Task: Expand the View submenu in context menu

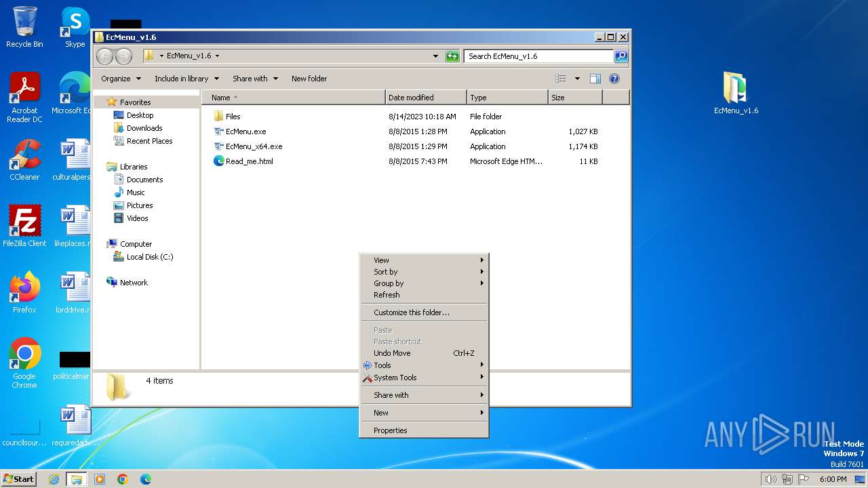Action: pos(424,260)
